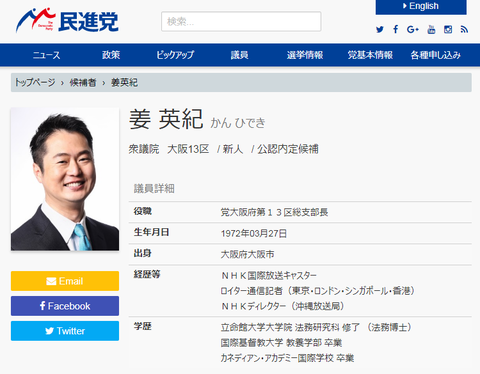Image resolution: width=480 pixels, height=374 pixels.
Task: Click the NHKディレクター career line
Action: click(x=282, y=306)
